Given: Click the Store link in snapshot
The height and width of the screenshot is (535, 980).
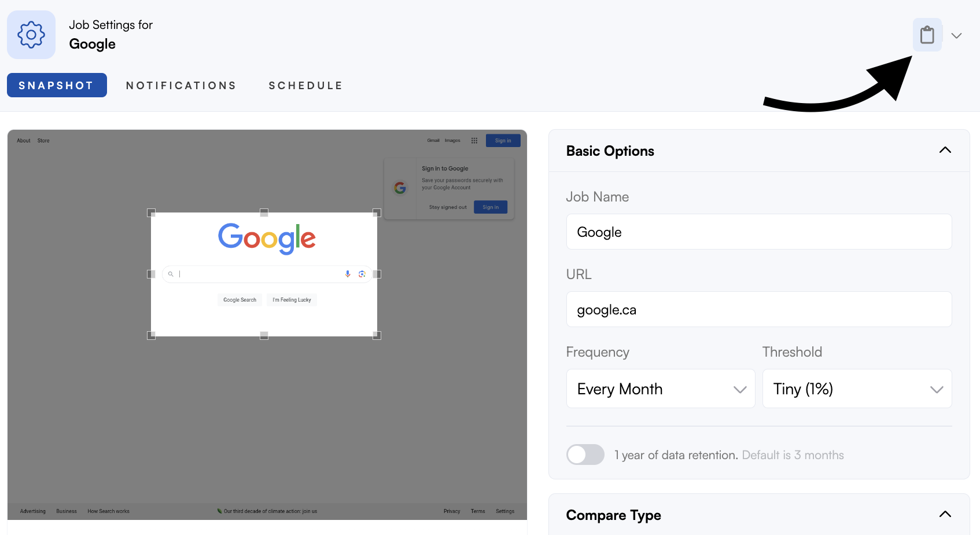Looking at the screenshot, I should (x=43, y=141).
